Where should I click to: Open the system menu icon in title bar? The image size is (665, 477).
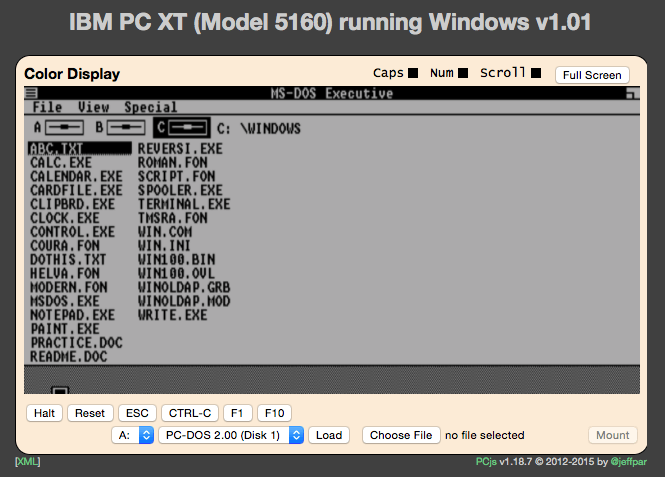pyautogui.click(x=31, y=93)
